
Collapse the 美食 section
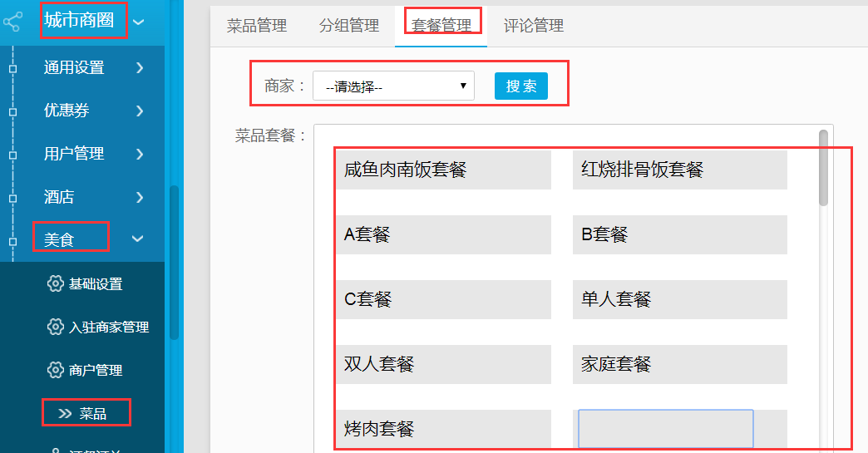tap(138, 239)
